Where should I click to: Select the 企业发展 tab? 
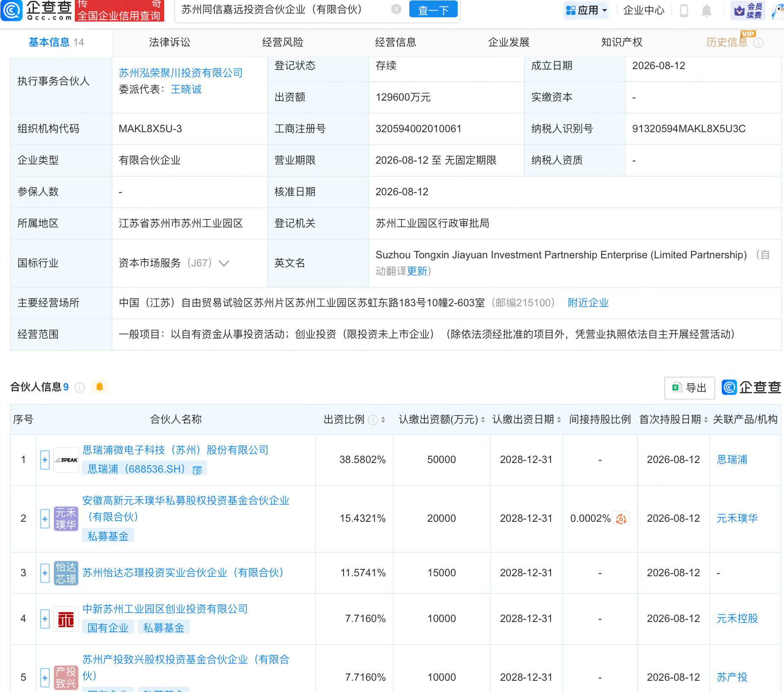(509, 42)
